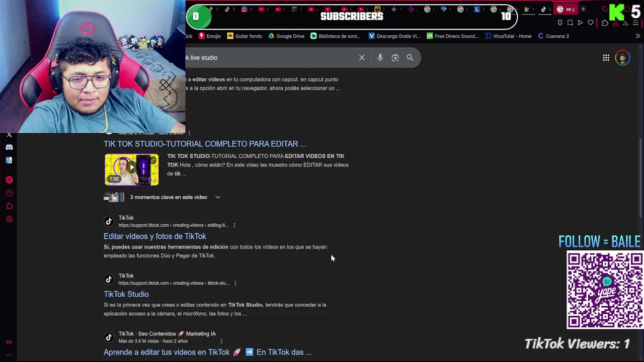The image size is (644, 362).
Task: Open TIK TOK STUDIO-TUTORIAL COMPLETO link
Action: pos(205,144)
